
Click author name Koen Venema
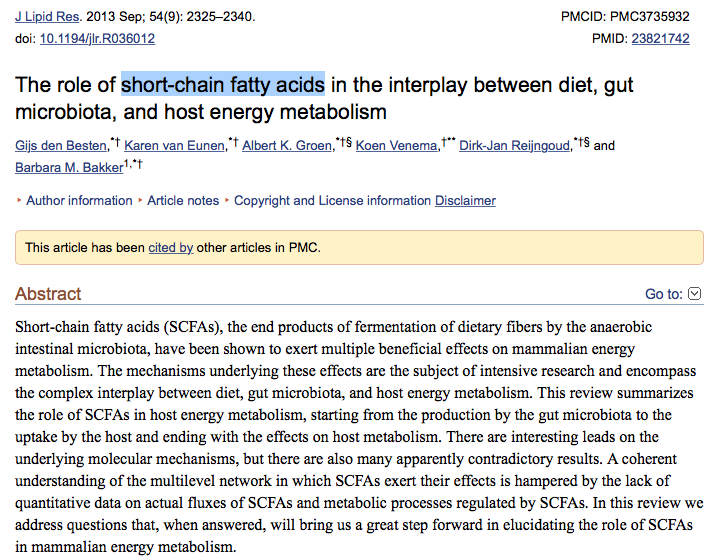coord(397,146)
